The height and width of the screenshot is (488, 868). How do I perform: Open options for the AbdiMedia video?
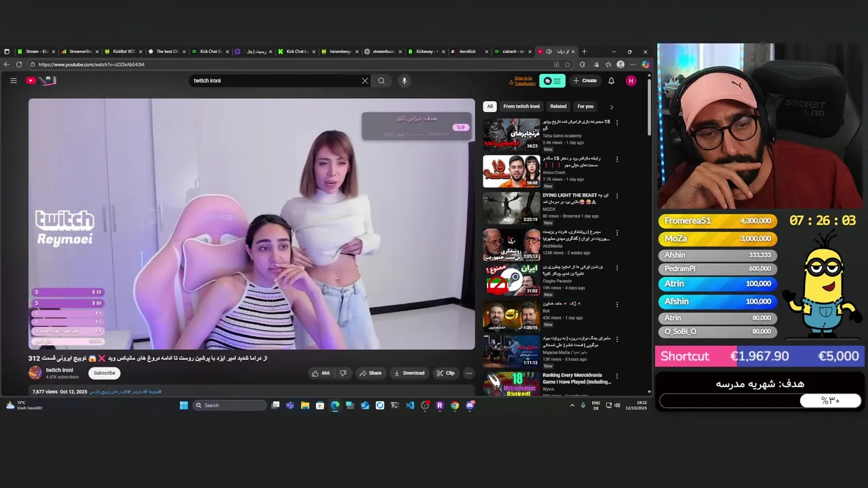tap(617, 232)
